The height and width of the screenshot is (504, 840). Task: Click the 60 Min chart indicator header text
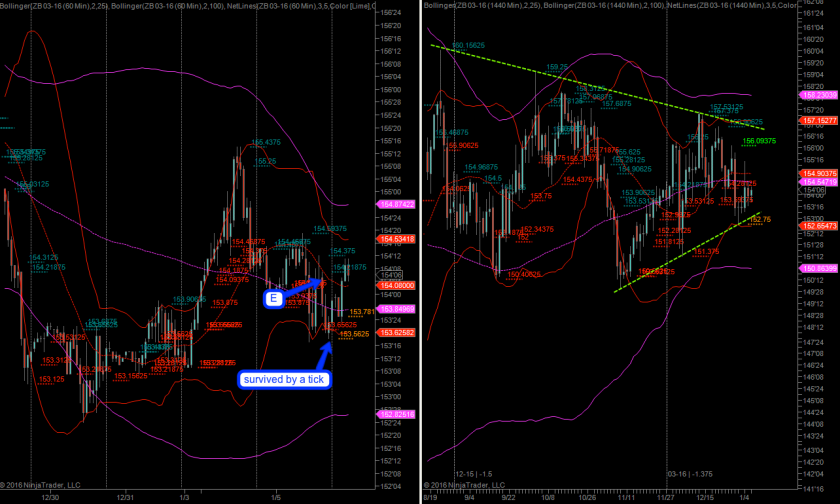188,5
